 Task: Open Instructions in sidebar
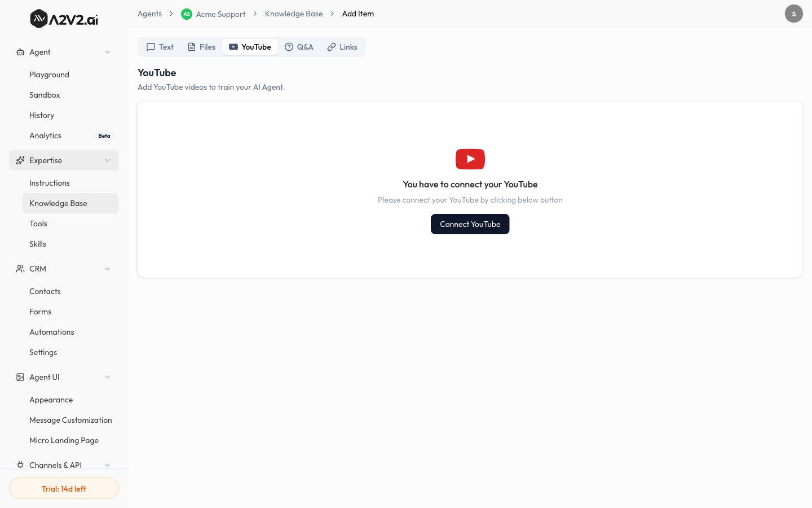(x=70, y=183)
